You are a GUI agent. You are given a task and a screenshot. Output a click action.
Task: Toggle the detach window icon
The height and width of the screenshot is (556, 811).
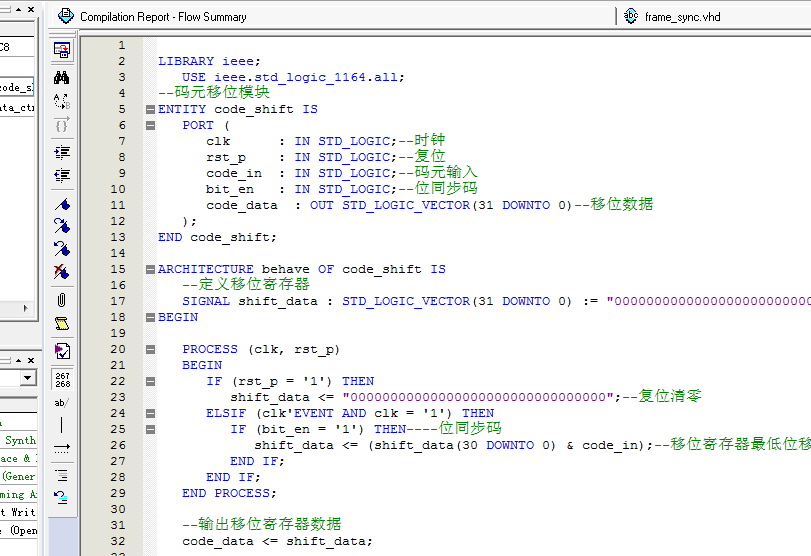62,50
